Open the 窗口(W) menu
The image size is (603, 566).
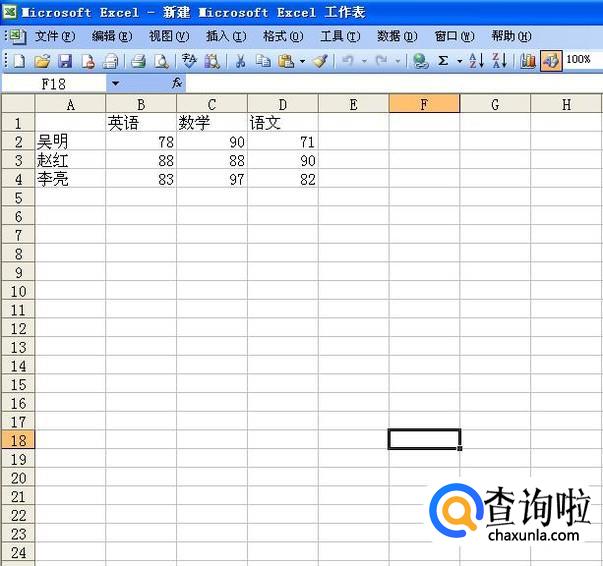454,37
